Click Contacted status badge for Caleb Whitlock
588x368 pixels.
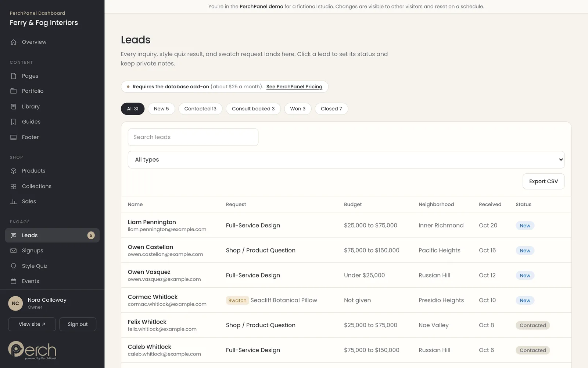tap(533, 350)
